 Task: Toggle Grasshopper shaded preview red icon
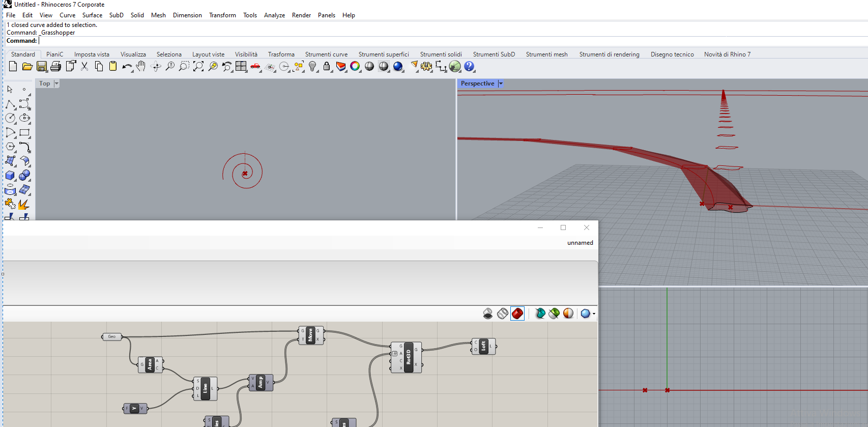tap(517, 314)
